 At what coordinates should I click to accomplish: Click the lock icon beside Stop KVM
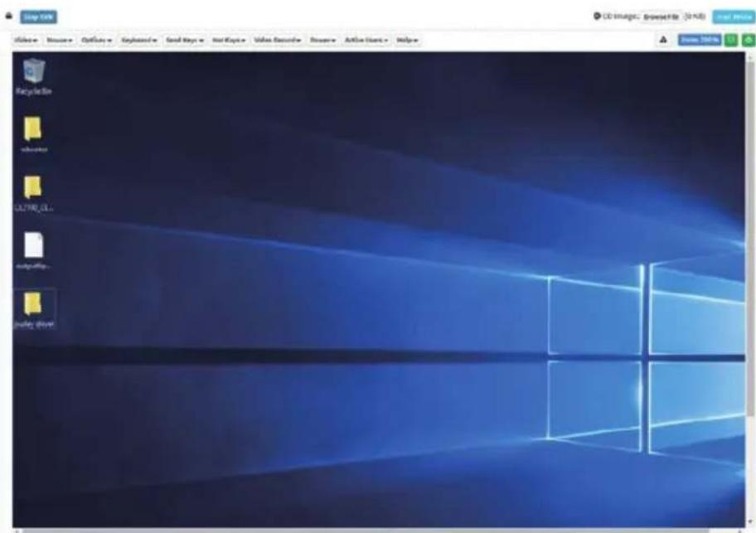click(8, 16)
